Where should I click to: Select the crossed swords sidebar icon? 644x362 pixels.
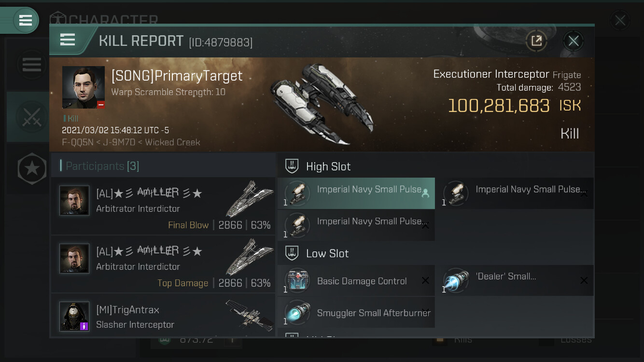click(32, 117)
